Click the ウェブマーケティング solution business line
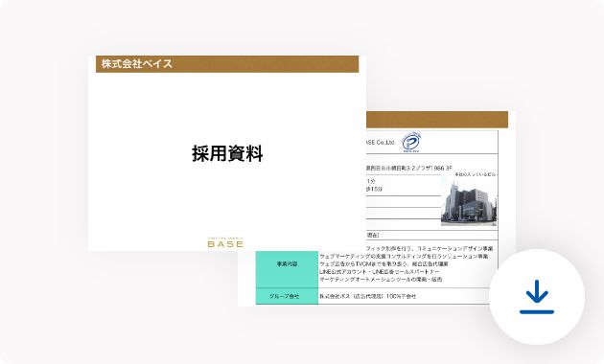 pos(404,257)
